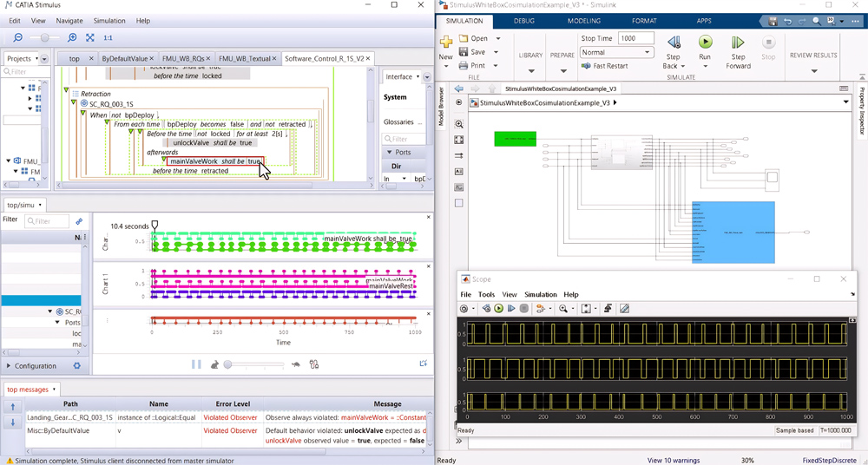Expand the REVIEW RESULTS arrow

814,71
